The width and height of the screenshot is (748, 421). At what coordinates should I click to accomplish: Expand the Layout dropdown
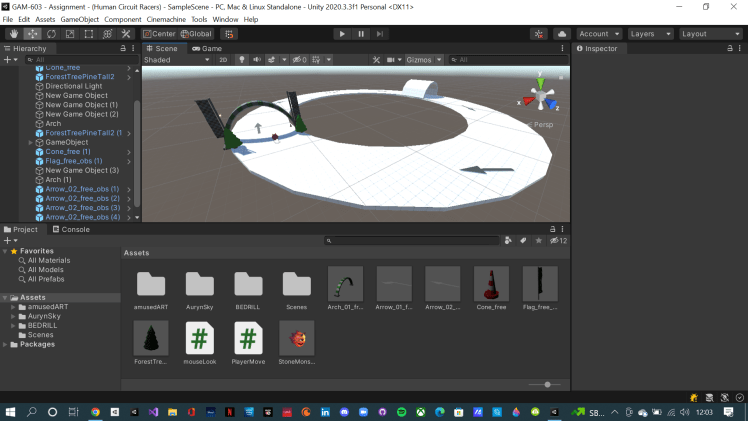coord(708,34)
